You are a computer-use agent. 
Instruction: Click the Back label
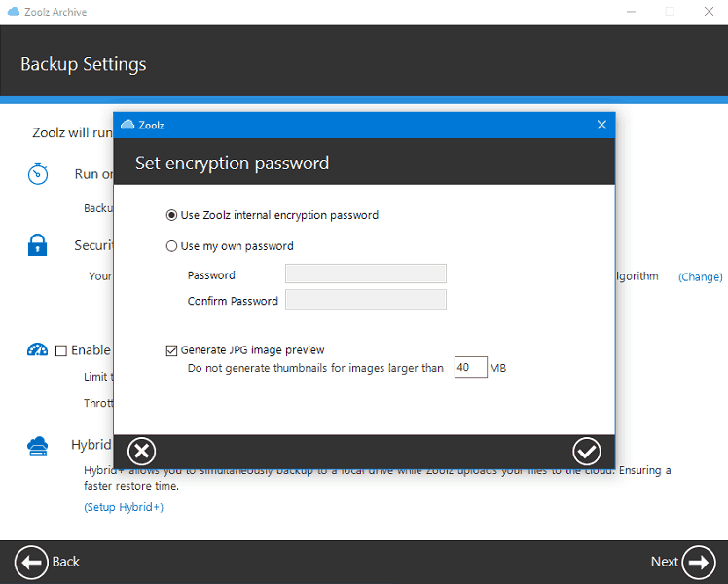click(x=66, y=562)
